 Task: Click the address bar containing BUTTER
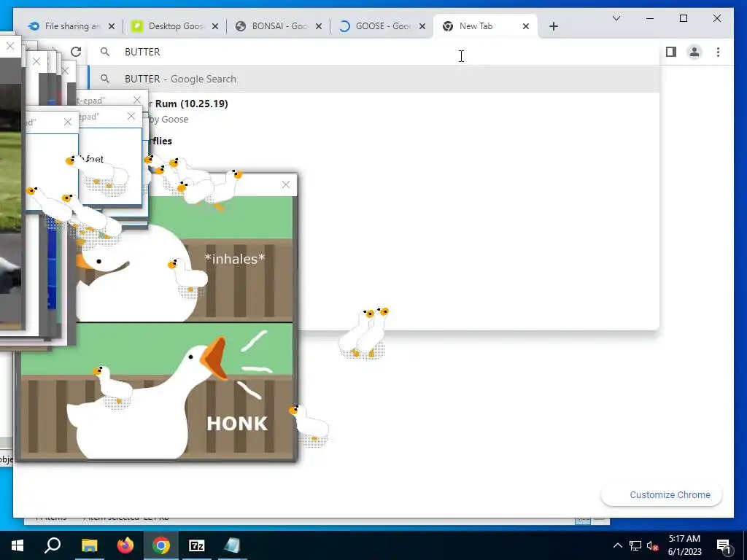click(373, 52)
